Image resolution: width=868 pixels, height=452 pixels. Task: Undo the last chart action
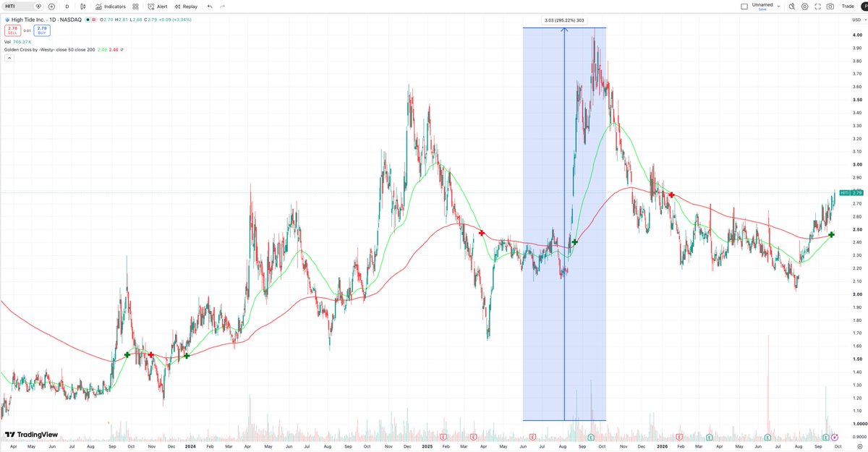point(210,6)
